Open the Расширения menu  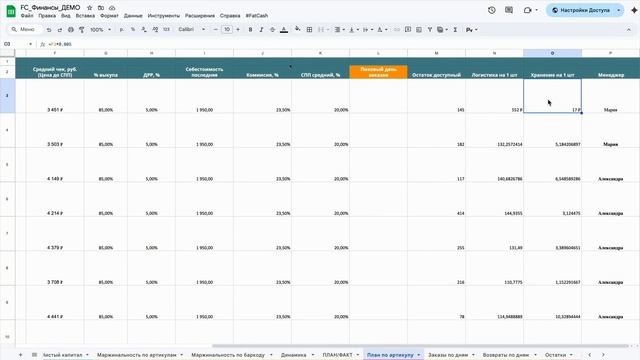[200, 16]
